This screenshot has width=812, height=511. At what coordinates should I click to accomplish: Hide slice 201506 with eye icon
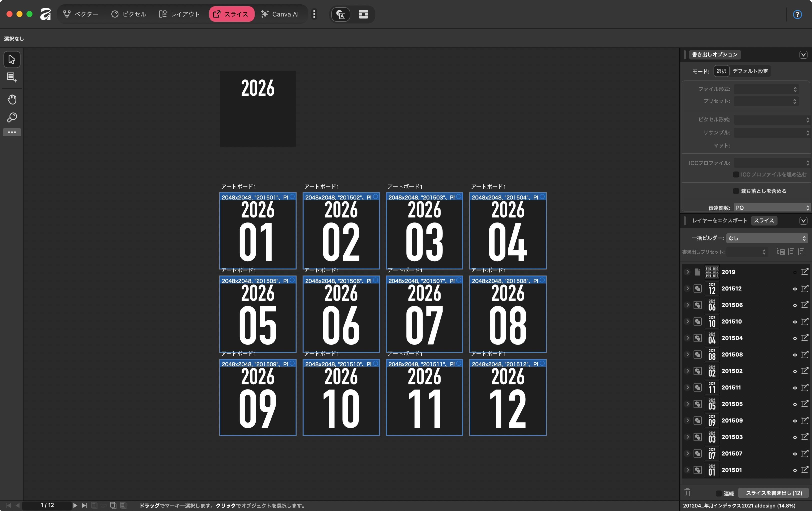[x=795, y=305]
